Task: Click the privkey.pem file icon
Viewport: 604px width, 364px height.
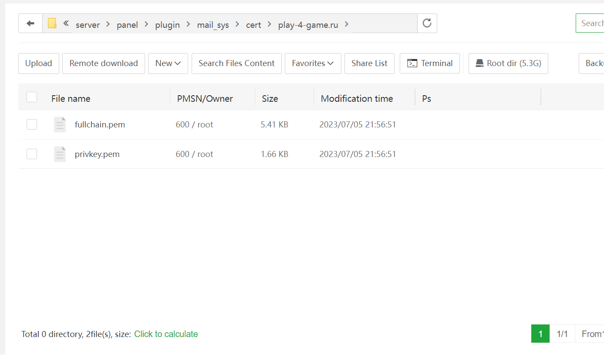Action: tap(60, 154)
